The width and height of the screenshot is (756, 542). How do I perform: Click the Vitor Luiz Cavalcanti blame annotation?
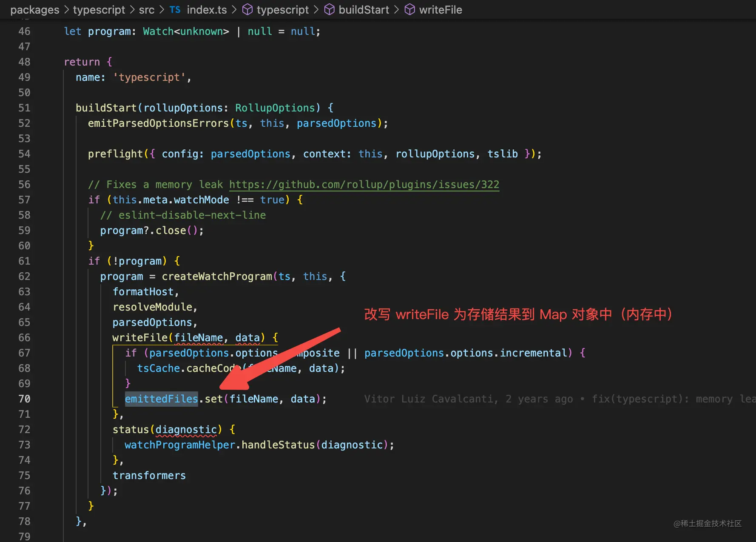point(430,399)
